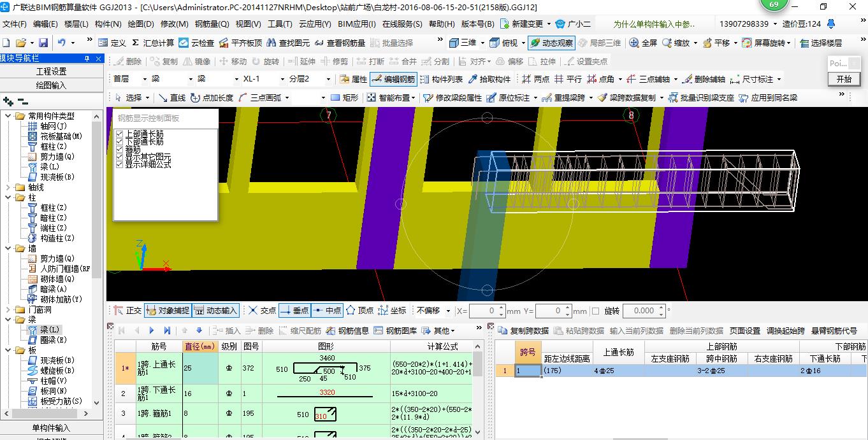Open 查看钢筋量 view rebar quantity

(x=340, y=43)
